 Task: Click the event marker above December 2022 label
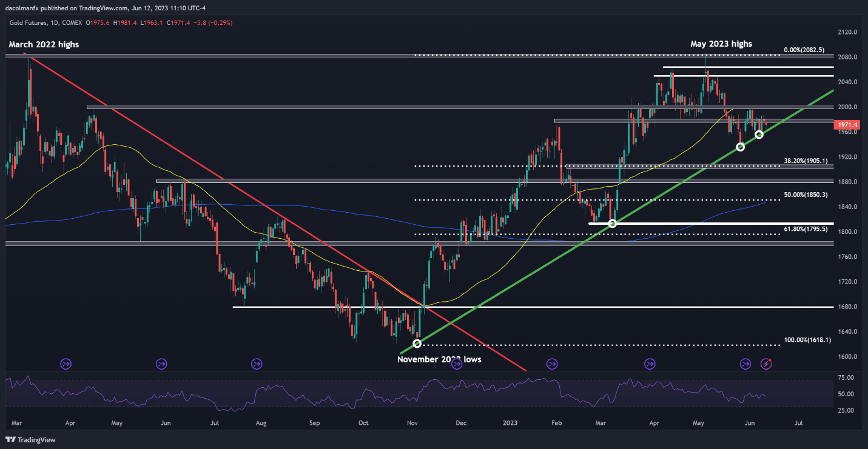[457, 364]
